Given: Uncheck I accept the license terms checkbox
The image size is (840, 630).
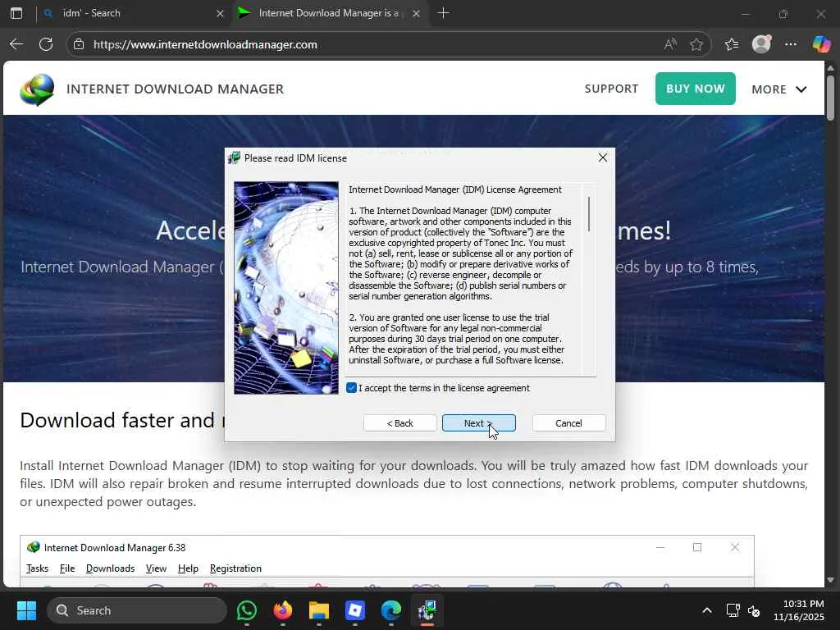Looking at the screenshot, I should 351,388.
